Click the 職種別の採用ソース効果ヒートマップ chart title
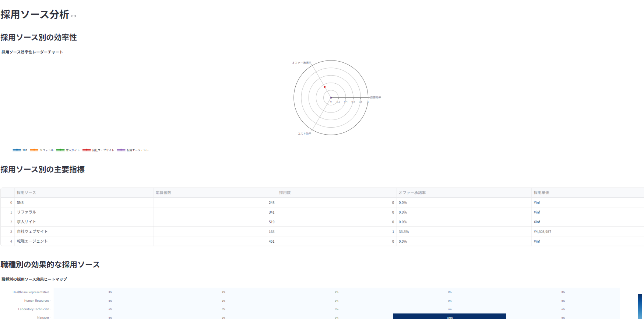The width and height of the screenshot is (644, 319). coord(34,279)
